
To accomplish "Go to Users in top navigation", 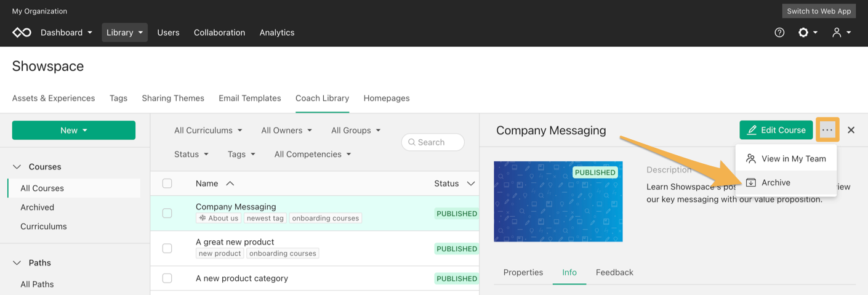I will (x=168, y=33).
